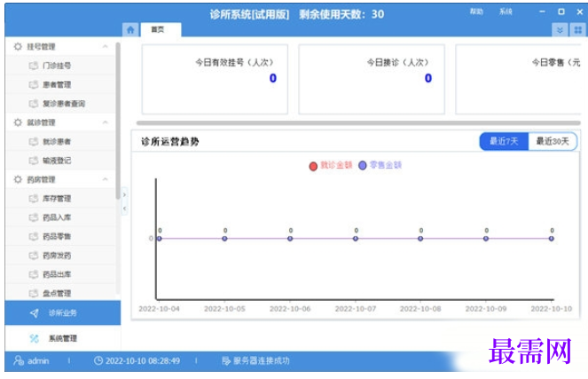
Task: Open the 帮助 menu
Action: pos(476,12)
